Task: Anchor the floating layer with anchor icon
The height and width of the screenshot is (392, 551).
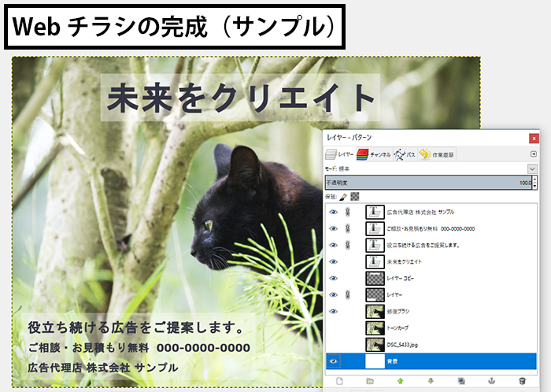Action: [492, 381]
